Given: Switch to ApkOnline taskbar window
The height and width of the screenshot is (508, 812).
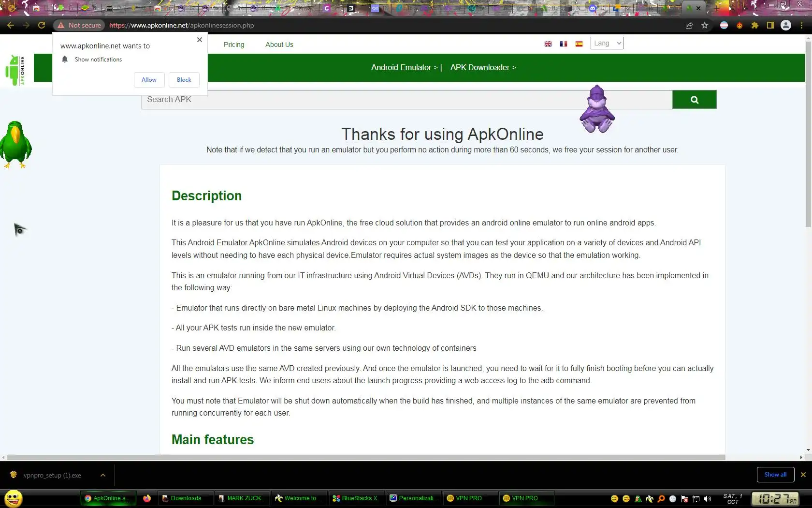Looking at the screenshot, I should pyautogui.click(x=109, y=498).
